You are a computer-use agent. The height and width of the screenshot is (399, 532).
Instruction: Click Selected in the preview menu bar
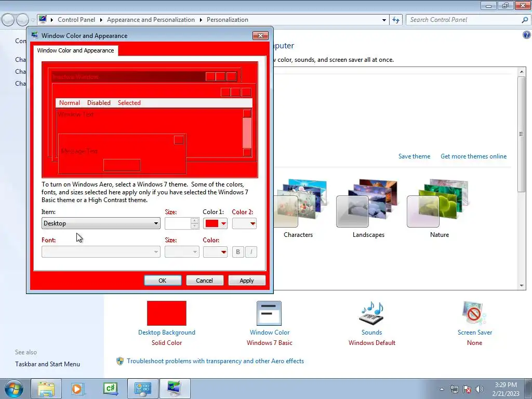tap(129, 103)
